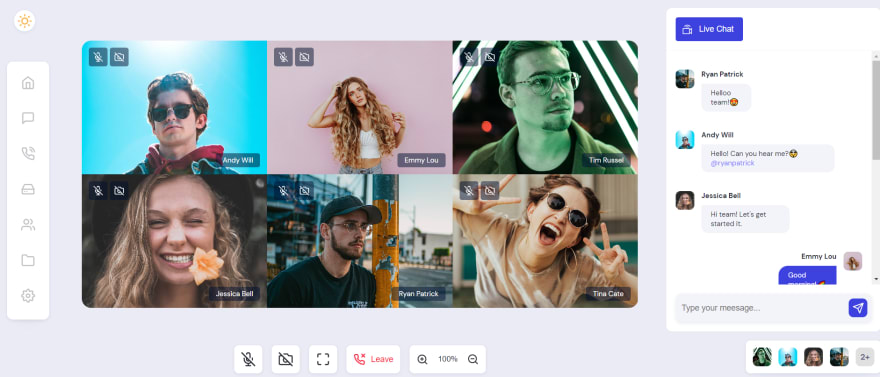Click the Emmy Lou name label on video
This screenshot has width=880, height=377.
(421, 160)
